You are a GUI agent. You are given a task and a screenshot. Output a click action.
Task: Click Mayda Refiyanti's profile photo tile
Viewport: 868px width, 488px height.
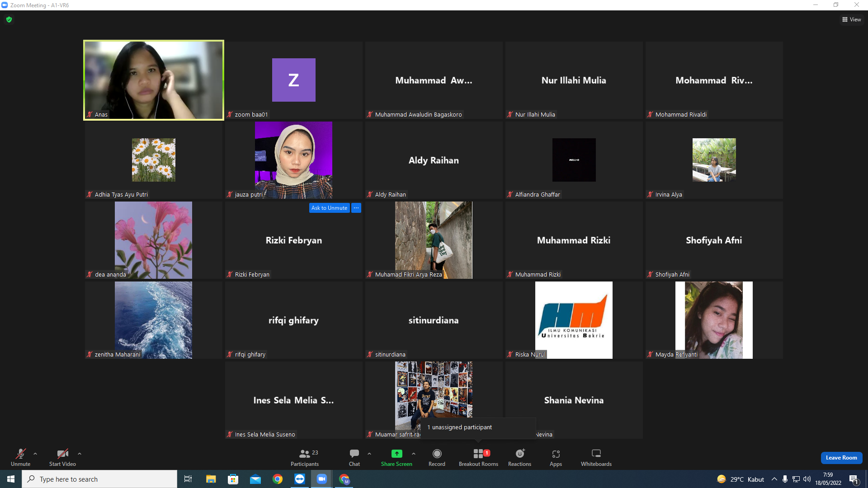[x=714, y=320]
